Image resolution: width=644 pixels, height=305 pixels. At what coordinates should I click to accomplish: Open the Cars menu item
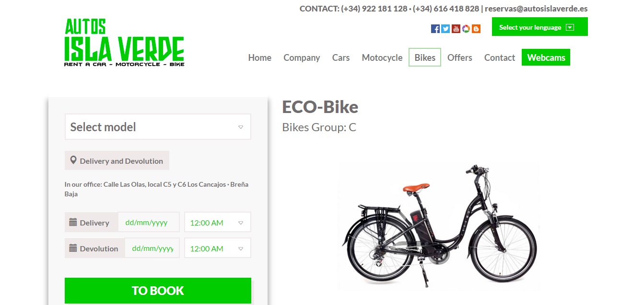coord(341,57)
